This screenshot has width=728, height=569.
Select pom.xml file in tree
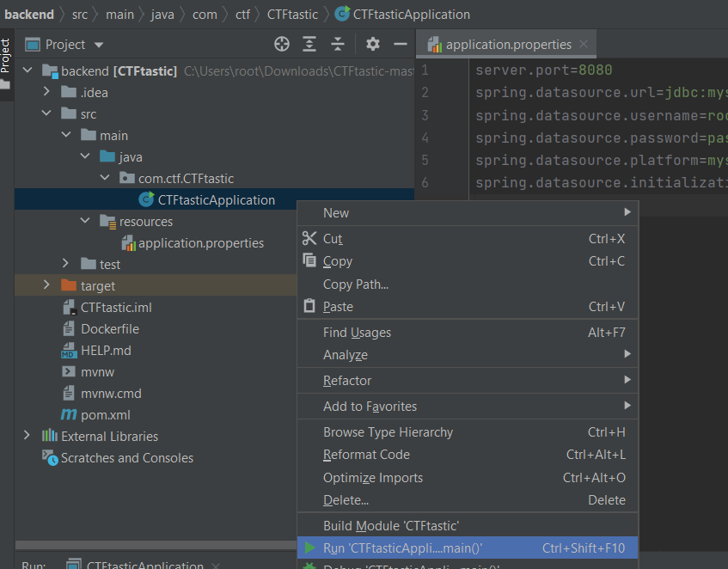(x=95, y=414)
